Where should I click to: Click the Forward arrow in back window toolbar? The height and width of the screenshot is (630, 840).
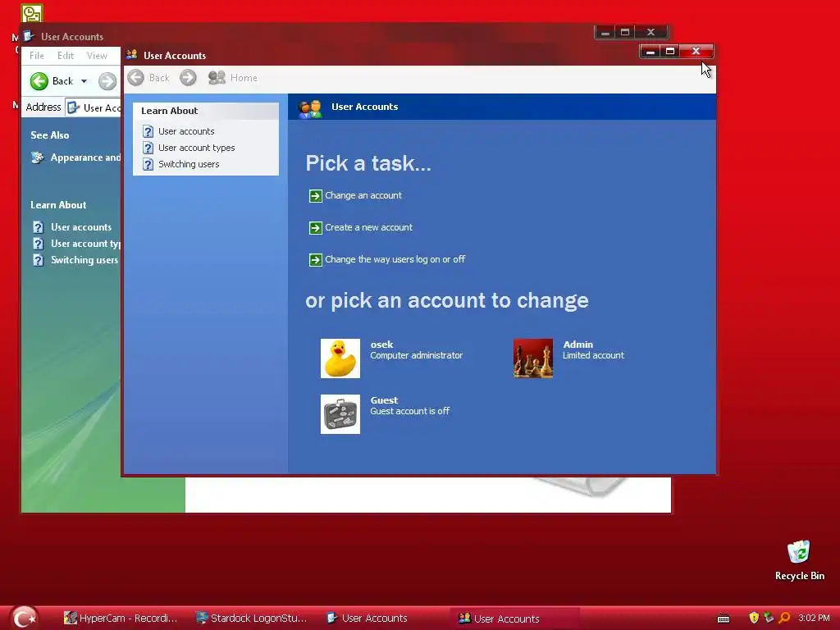click(x=107, y=81)
